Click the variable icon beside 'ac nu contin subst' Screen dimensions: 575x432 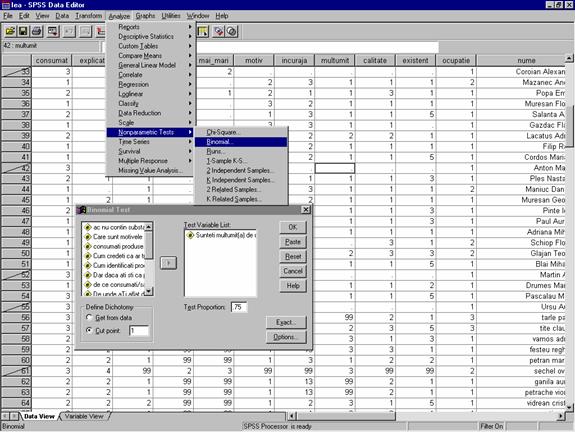(x=87, y=227)
